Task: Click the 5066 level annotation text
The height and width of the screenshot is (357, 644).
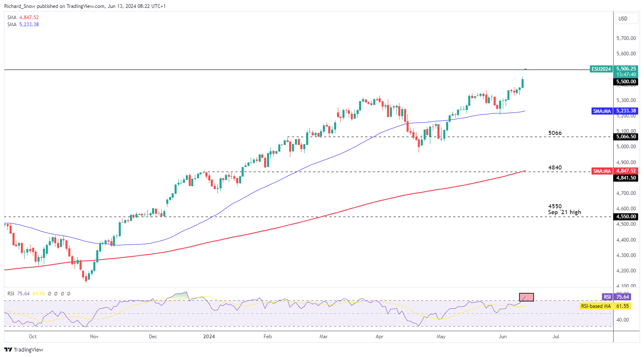Action: (555, 133)
